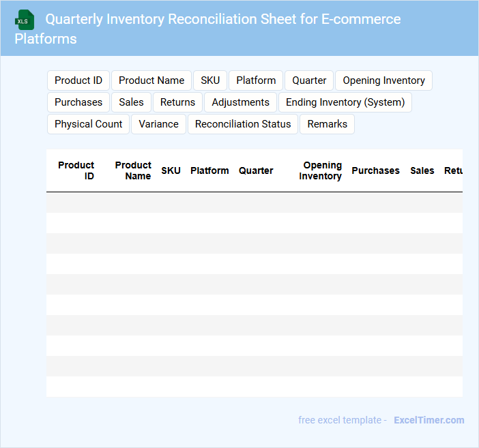Open the ExcelTimer.com link
Screen dimensions: 479x448
(429, 420)
